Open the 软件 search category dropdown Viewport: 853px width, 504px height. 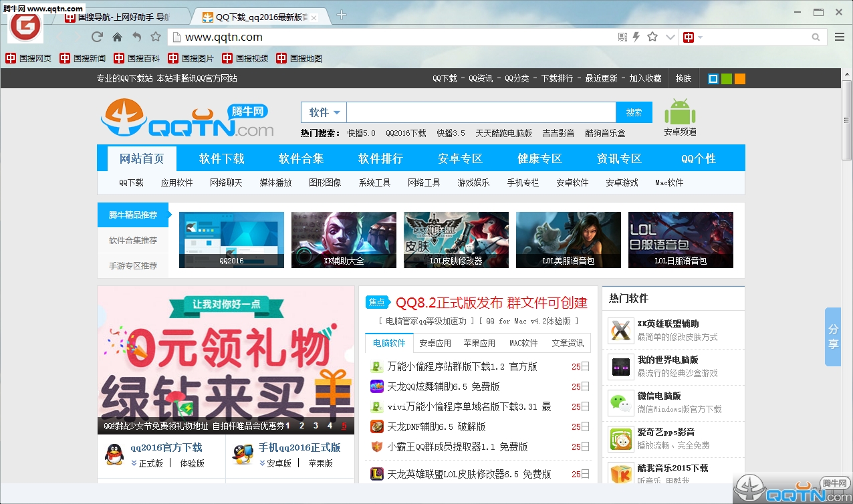click(x=324, y=112)
